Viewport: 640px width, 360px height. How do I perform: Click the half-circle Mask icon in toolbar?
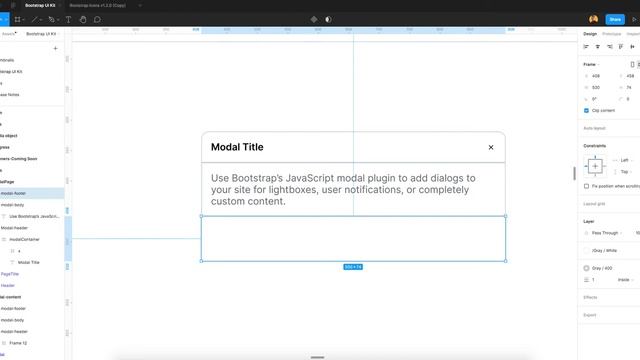click(x=328, y=19)
